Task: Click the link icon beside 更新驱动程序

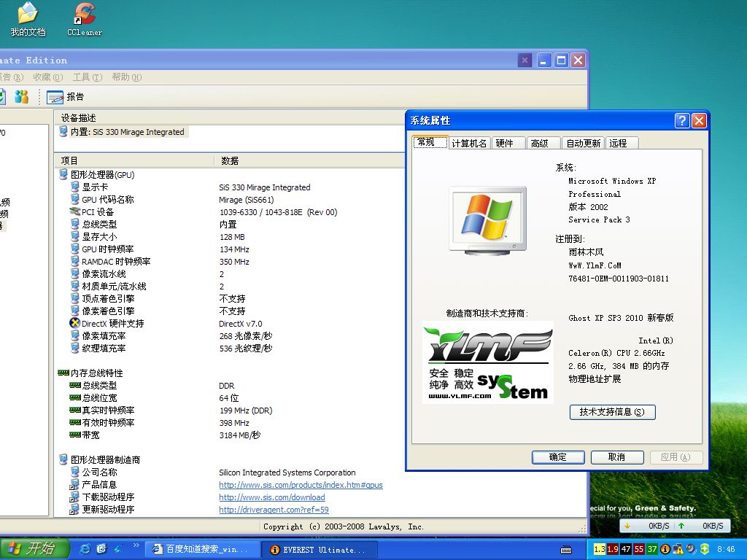Action: coord(74,510)
